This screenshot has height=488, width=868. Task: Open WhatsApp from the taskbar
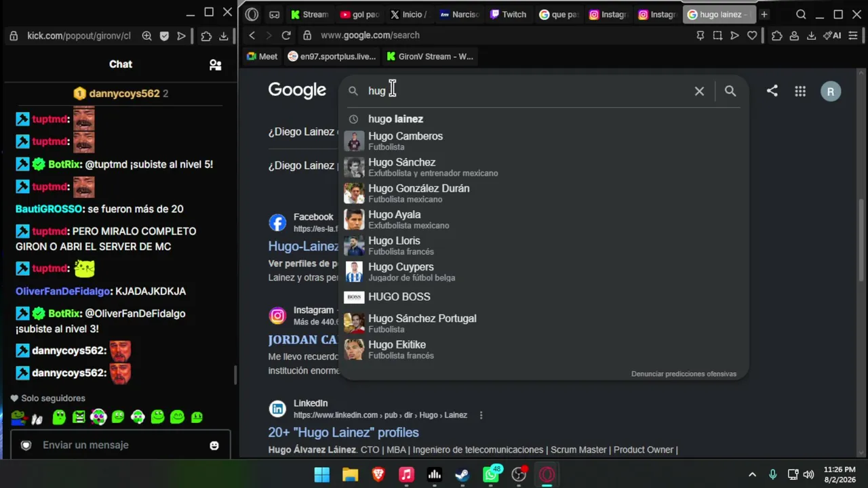(491, 474)
